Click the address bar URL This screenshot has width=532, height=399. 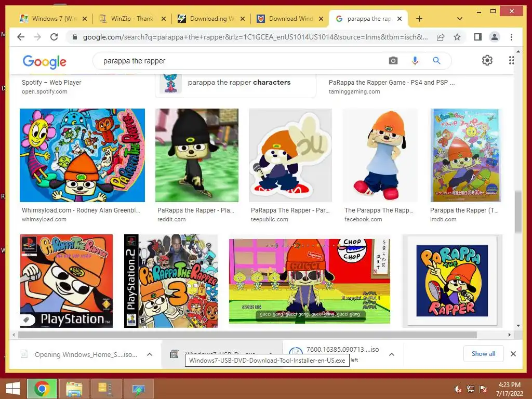255,37
